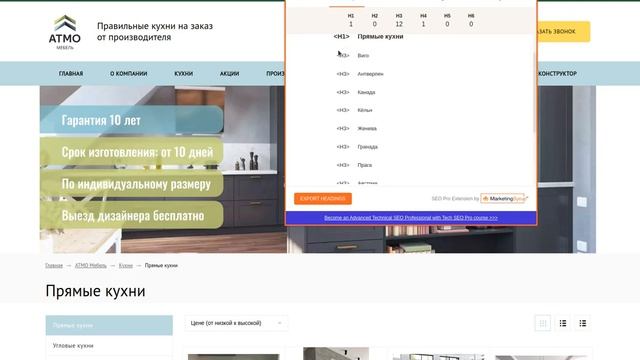Click H3 heading Женева
Viewport: 640px width, 360px height.
pyautogui.click(x=367, y=129)
